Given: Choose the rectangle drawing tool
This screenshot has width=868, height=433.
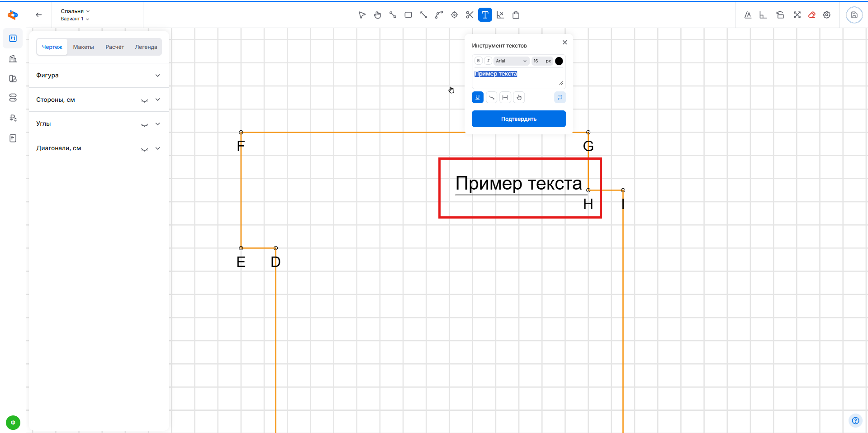Looking at the screenshot, I should (x=408, y=15).
